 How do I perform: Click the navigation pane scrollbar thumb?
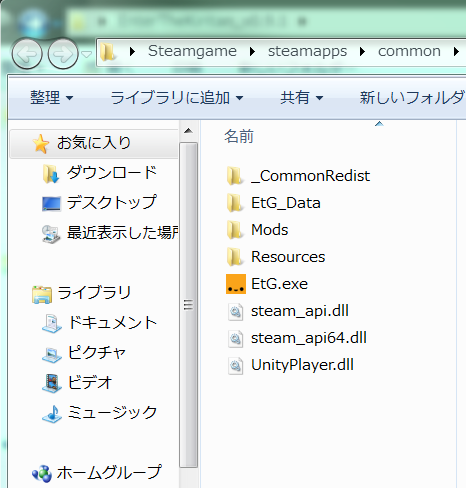coord(188,305)
